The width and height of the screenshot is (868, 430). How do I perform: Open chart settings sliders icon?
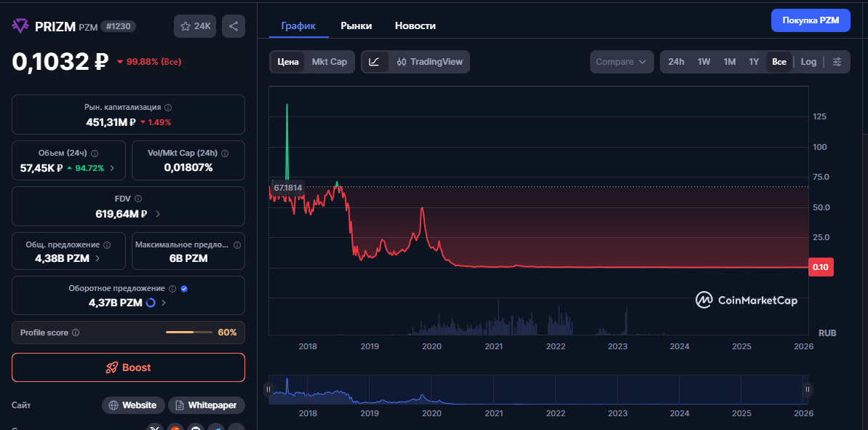coord(837,62)
